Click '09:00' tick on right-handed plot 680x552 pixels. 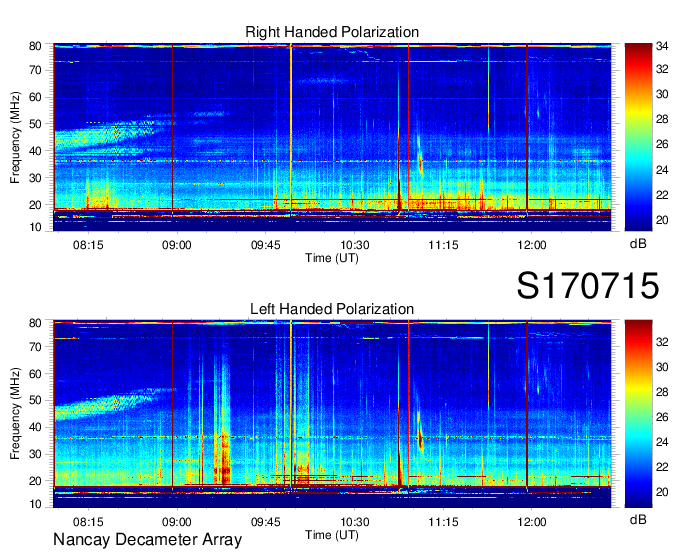coord(177,245)
